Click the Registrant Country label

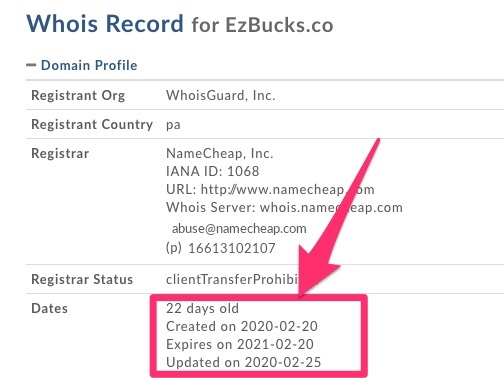pos(92,124)
